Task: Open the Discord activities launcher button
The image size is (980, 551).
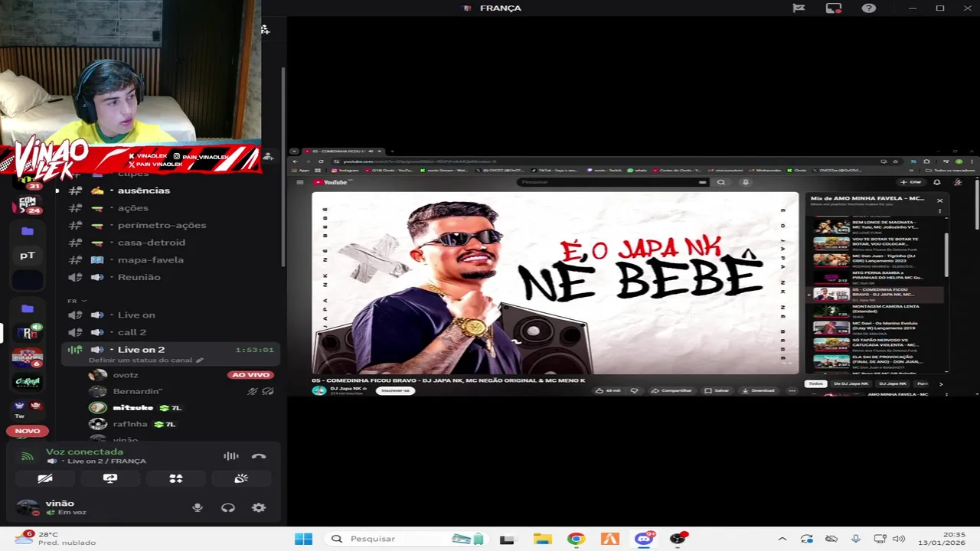Action: click(176, 478)
